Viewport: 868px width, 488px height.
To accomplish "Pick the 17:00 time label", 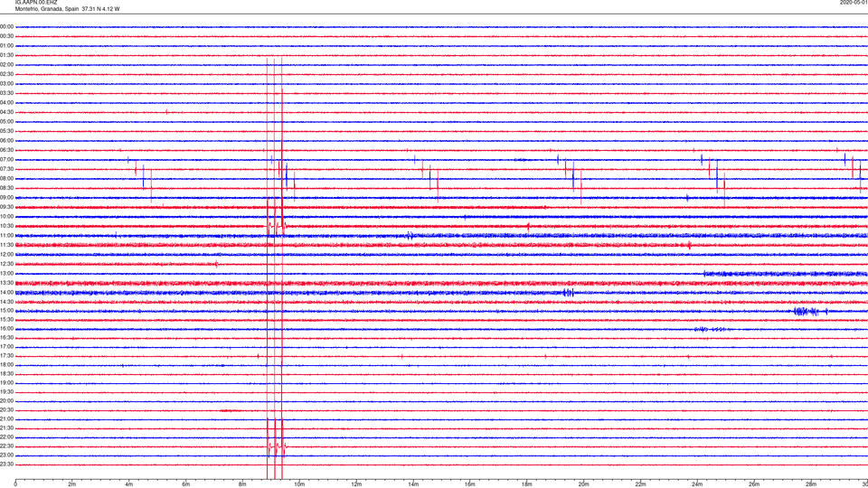I will click(x=6, y=347).
